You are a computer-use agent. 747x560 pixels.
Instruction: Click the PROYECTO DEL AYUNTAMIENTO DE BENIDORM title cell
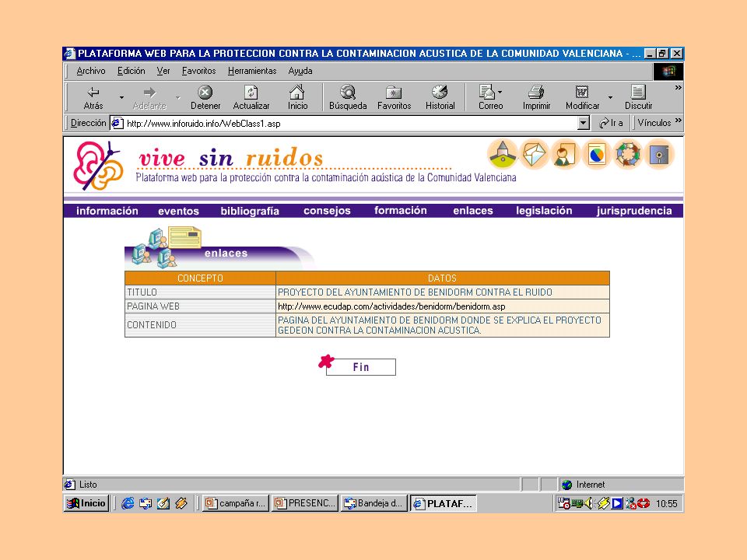coord(443,292)
